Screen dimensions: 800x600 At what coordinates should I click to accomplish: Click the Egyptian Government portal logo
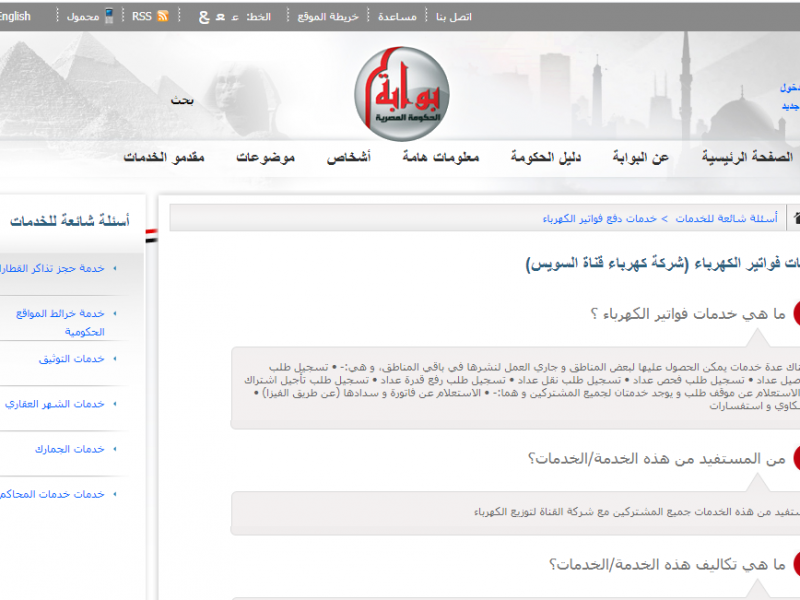pyautogui.click(x=402, y=94)
